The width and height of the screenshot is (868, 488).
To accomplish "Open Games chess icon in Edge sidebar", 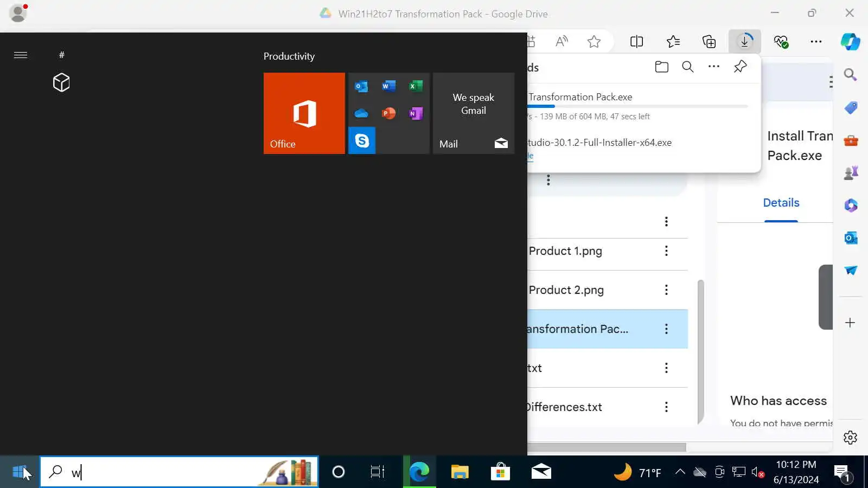I will click(x=850, y=173).
